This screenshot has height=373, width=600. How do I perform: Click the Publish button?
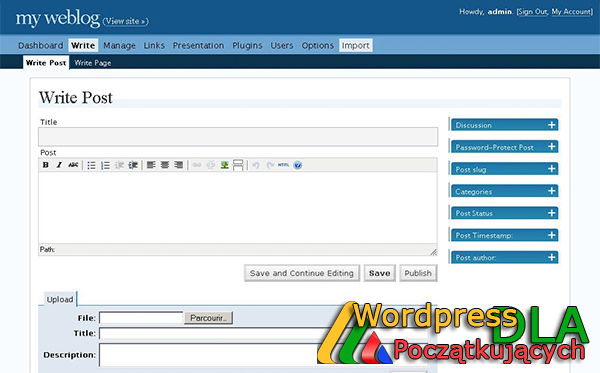pos(418,273)
